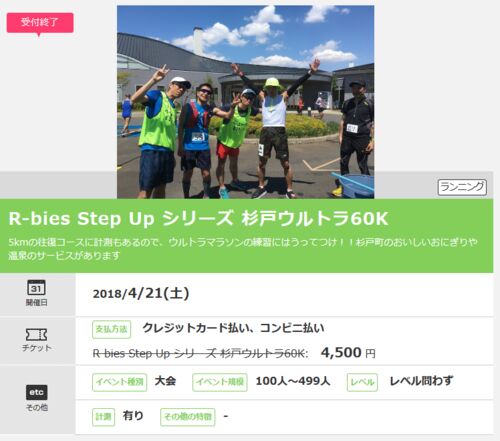Click the calendar 開催日 icon
500x441 pixels.
click(36, 288)
